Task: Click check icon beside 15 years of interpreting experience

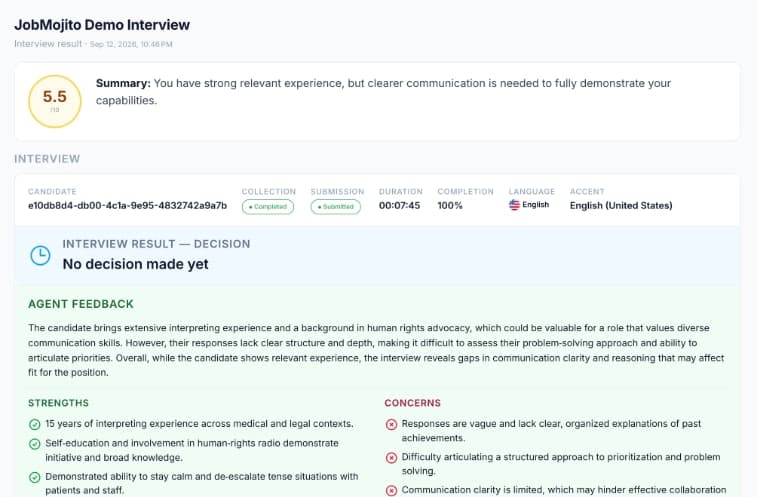Action: pos(35,424)
